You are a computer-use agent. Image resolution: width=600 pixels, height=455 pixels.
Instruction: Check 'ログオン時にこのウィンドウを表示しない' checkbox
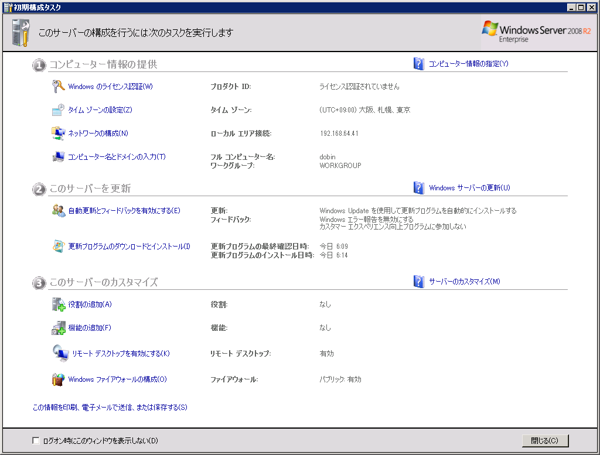coord(36,440)
